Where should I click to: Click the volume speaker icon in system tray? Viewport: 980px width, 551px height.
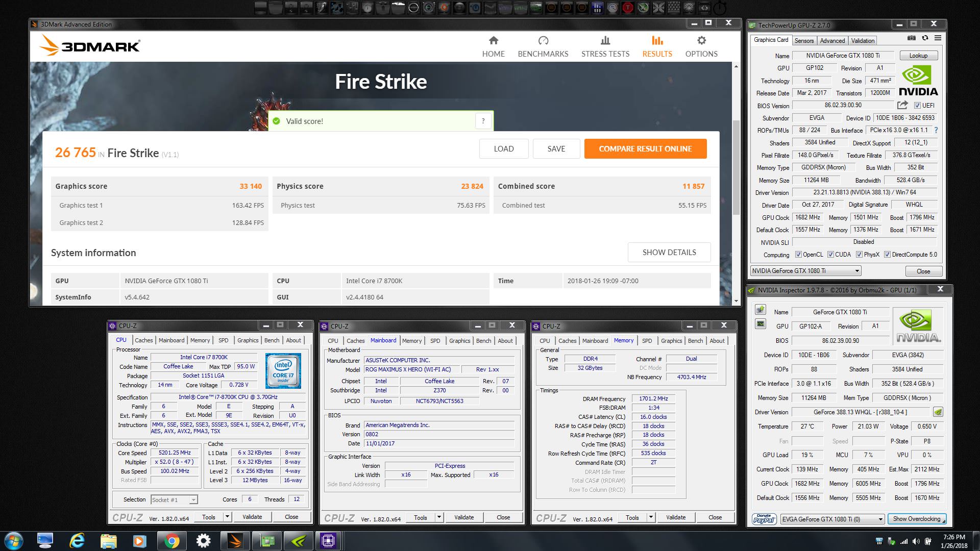[916, 541]
